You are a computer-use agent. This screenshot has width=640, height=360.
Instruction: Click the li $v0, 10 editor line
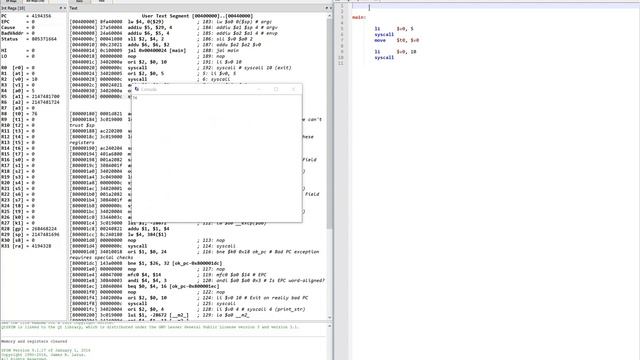(396, 51)
